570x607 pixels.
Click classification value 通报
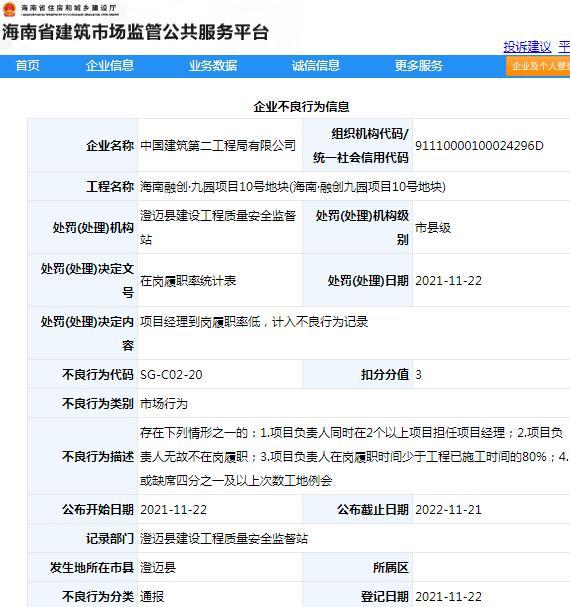click(152, 597)
